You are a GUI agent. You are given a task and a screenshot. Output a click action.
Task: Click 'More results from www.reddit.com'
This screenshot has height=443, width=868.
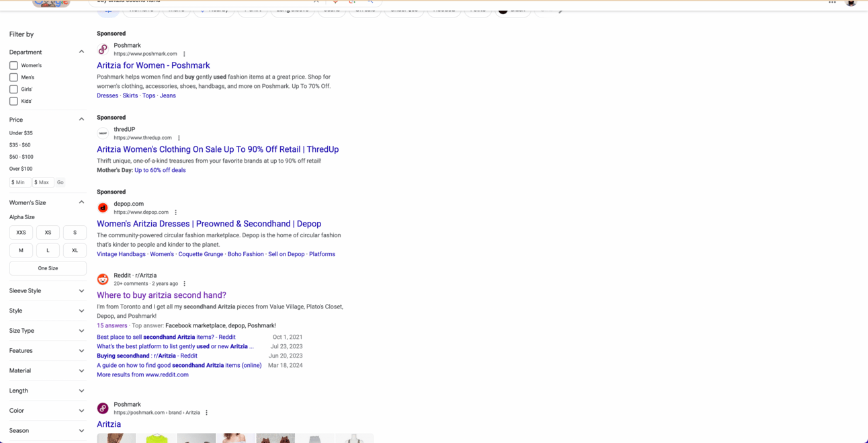(142, 375)
